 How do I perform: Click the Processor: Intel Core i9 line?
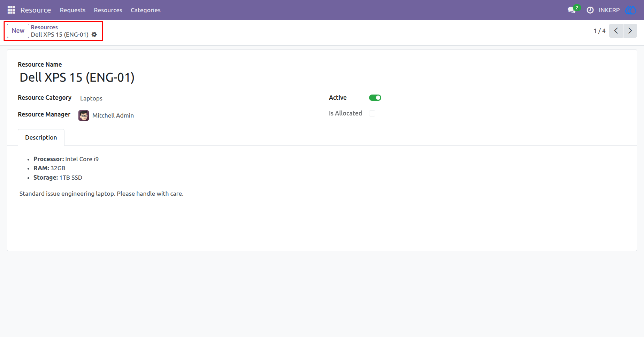pyautogui.click(x=66, y=159)
